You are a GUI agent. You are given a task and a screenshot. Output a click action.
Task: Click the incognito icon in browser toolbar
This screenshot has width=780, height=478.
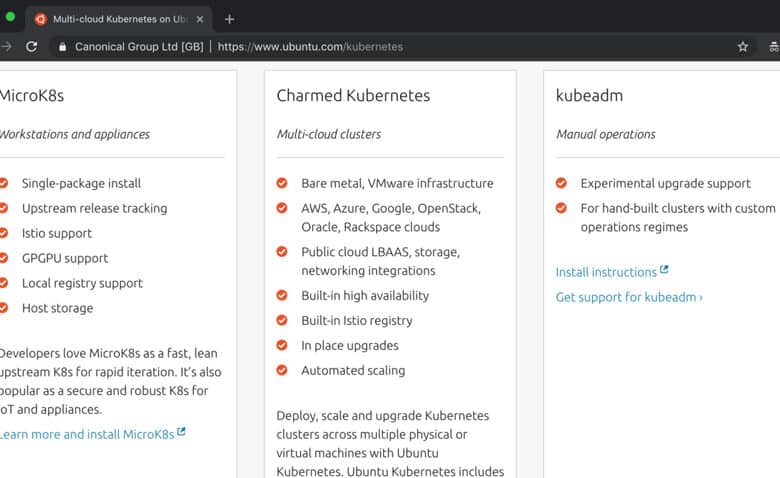click(774, 47)
